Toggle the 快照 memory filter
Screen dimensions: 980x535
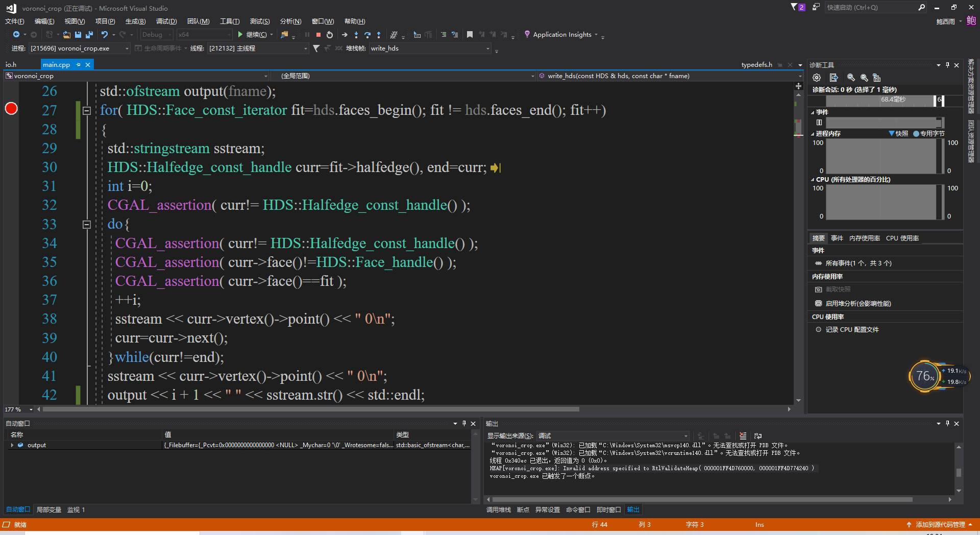pyautogui.click(x=900, y=133)
